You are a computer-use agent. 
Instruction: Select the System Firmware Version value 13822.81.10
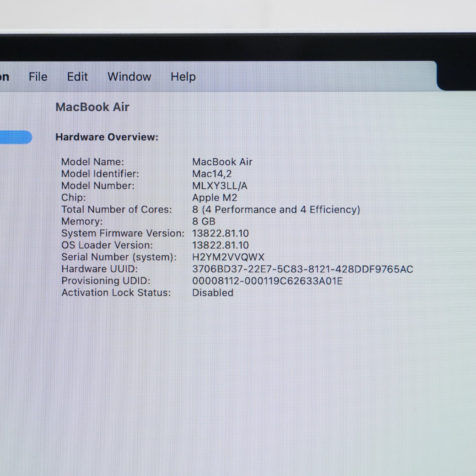(221, 233)
